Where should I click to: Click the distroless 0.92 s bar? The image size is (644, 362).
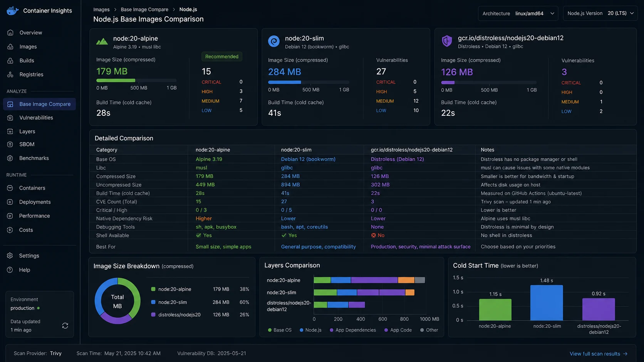(599, 309)
